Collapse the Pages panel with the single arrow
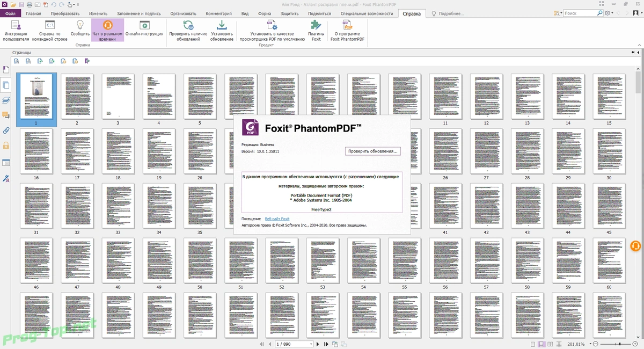Image resolution: width=644 pixels, height=349 pixels. click(x=638, y=53)
